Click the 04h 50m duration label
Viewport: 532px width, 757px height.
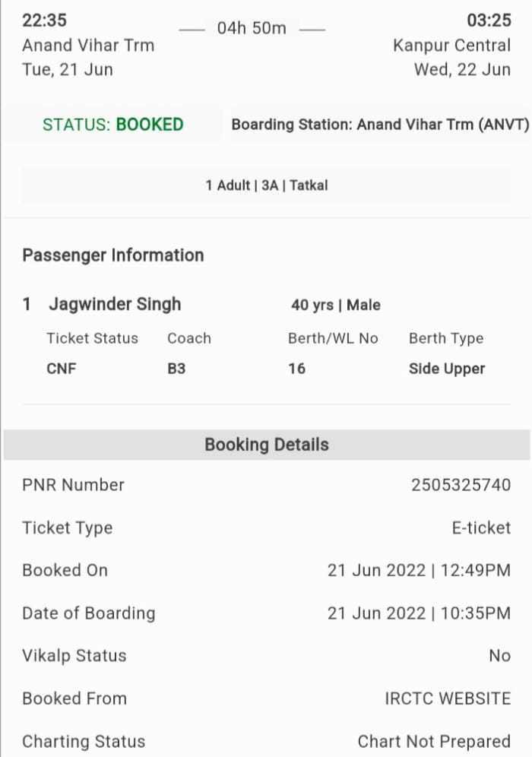pos(252,28)
